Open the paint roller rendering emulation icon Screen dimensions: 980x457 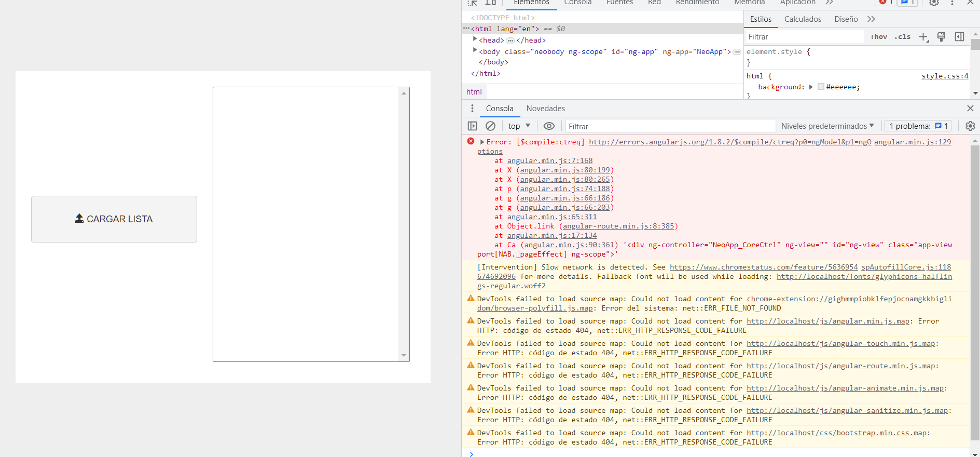pyautogui.click(x=941, y=37)
